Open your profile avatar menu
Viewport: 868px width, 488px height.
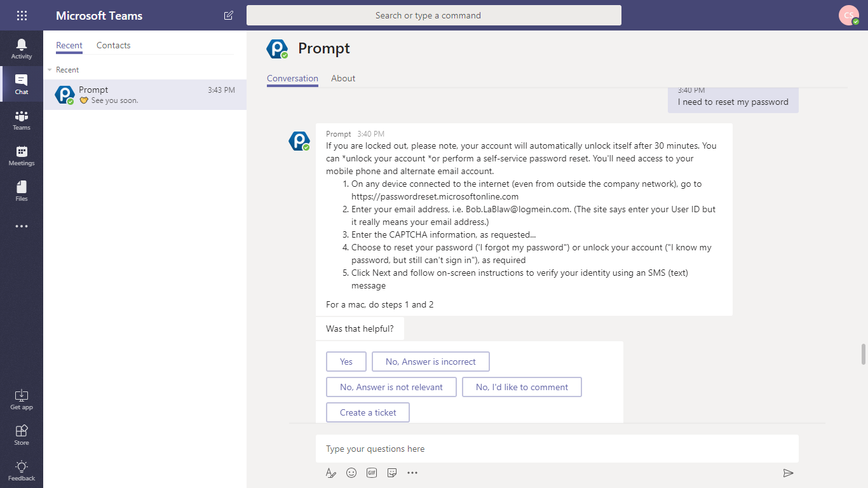(849, 15)
